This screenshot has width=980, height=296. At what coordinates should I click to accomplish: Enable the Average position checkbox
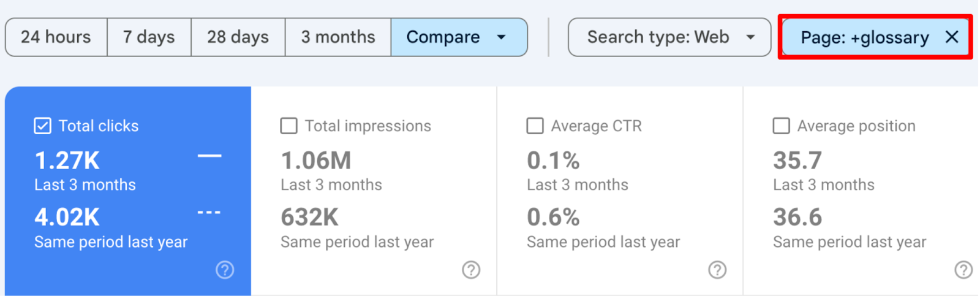[781, 126]
